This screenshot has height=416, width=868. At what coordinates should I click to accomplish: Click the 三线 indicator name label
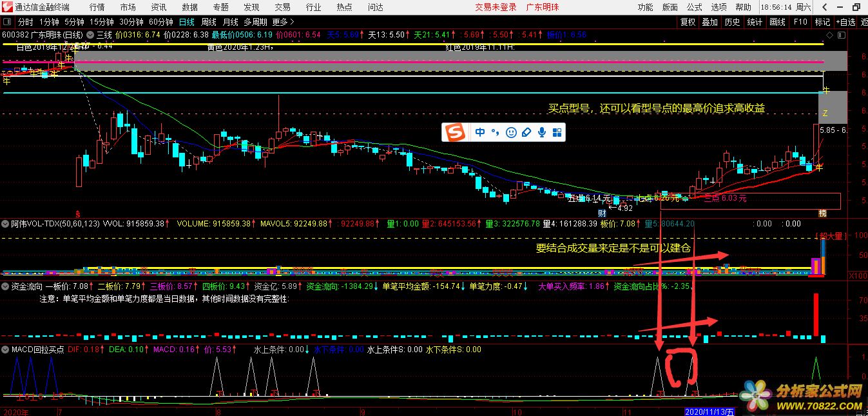click(104, 35)
